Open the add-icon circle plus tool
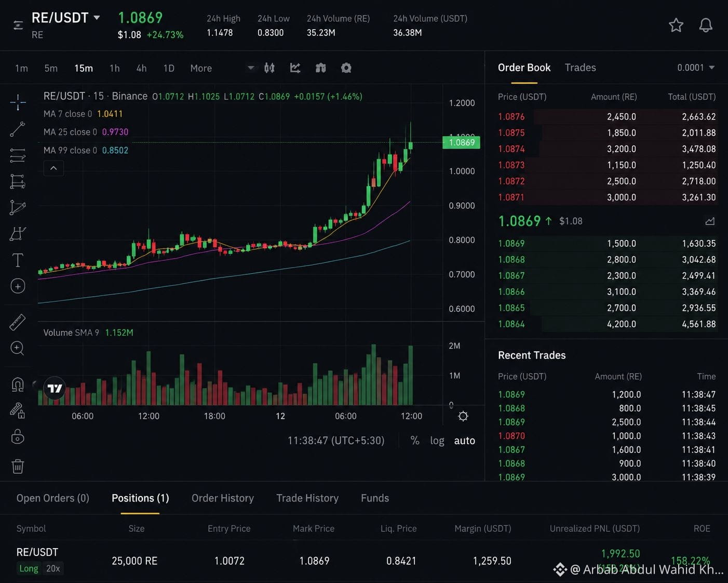Viewport: 728px width, 583px height. [18, 286]
